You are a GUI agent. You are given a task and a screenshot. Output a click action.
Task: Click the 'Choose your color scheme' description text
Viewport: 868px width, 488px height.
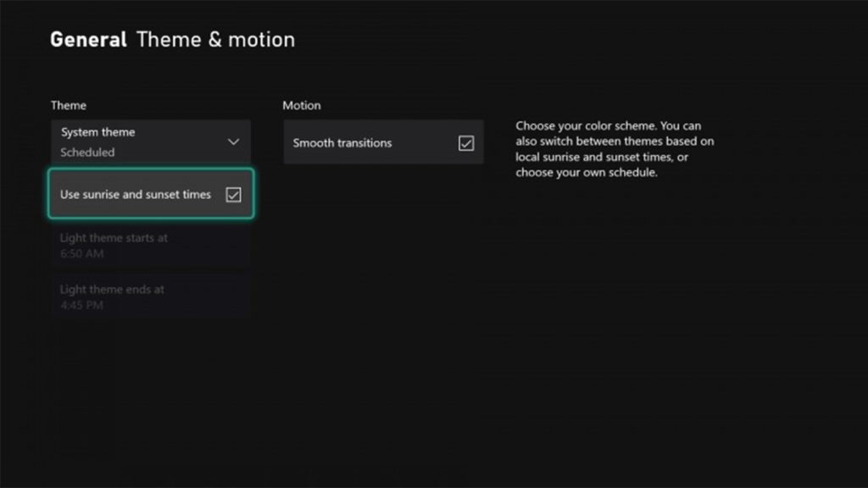pyautogui.click(x=608, y=125)
